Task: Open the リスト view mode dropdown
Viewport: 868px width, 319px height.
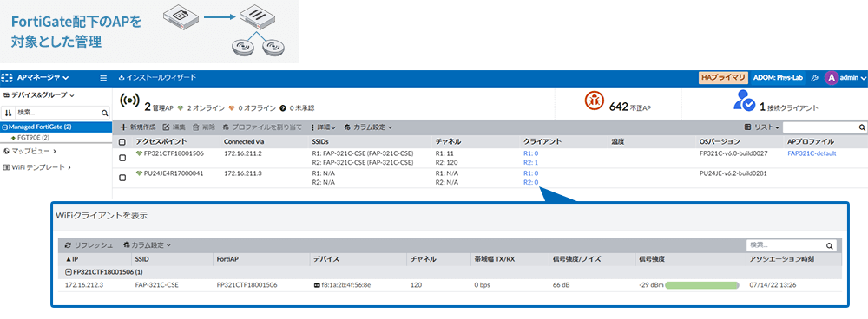Action: [x=762, y=127]
